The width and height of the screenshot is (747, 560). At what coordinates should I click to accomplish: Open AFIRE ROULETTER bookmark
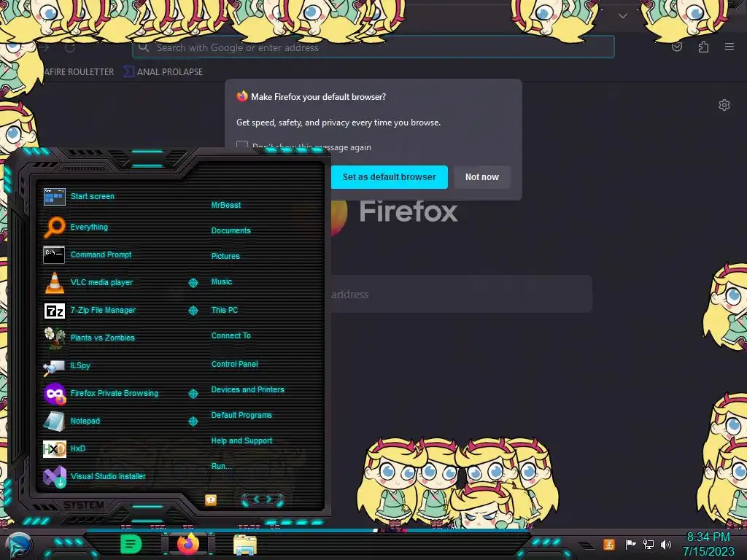pyautogui.click(x=79, y=72)
